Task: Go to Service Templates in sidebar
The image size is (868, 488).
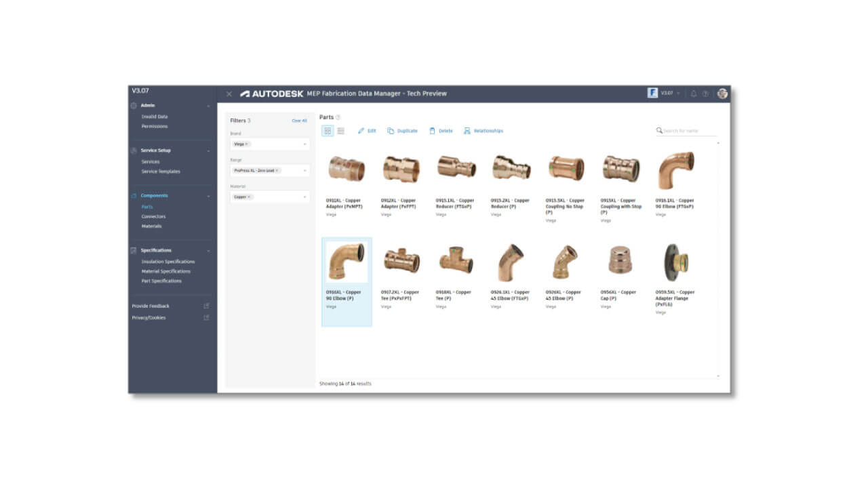Action: click(x=161, y=171)
